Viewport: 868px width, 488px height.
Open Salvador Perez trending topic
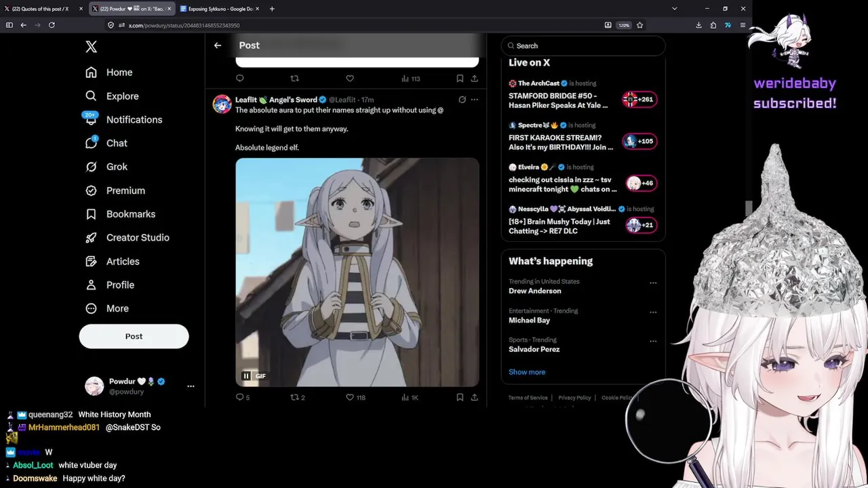pyautogui.click(x=534, y=349)
